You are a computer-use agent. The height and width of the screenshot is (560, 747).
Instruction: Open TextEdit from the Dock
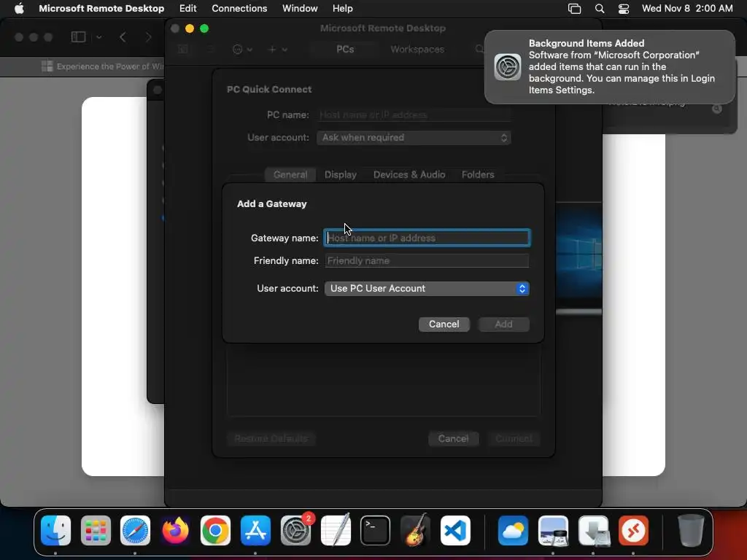(336, 530)
